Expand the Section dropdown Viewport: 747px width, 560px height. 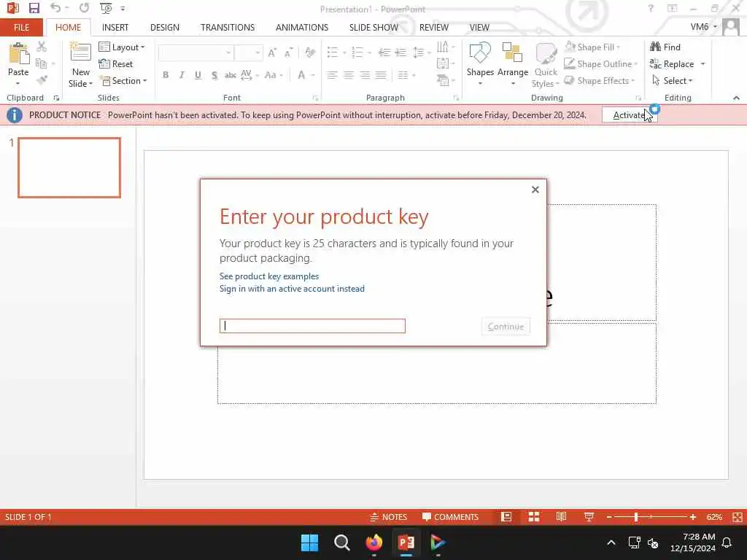(123, 80)
